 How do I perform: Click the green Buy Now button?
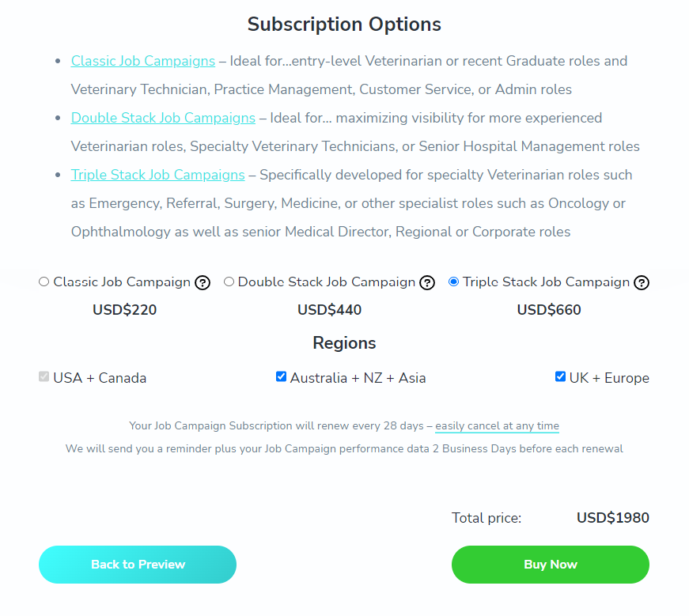[550, 565]
